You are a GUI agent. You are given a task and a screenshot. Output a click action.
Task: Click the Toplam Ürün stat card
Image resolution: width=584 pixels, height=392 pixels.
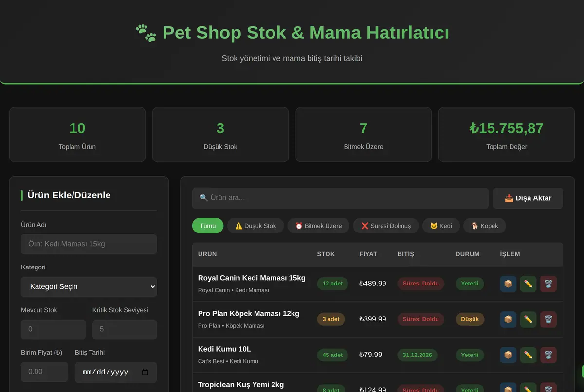point(77,135)
